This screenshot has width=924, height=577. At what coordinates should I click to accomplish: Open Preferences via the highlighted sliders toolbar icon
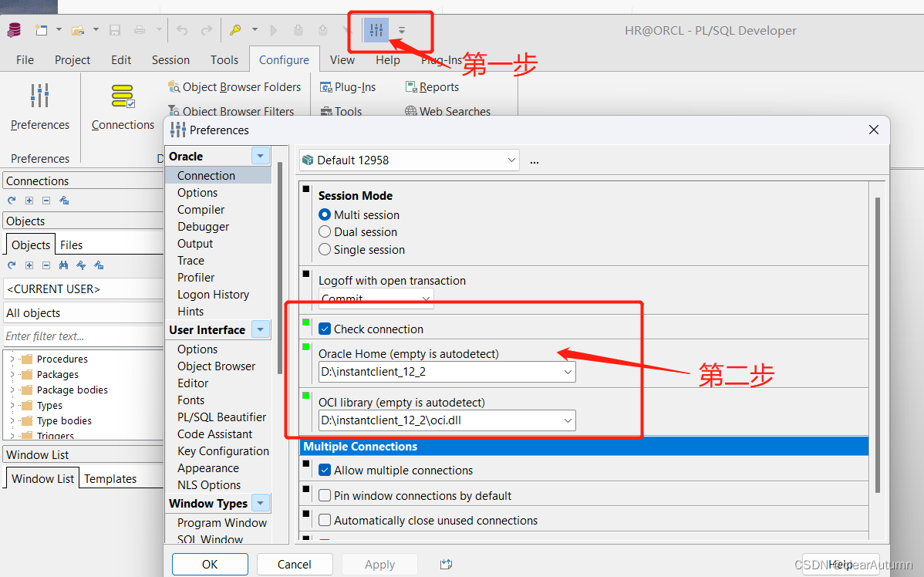[376, 30]
